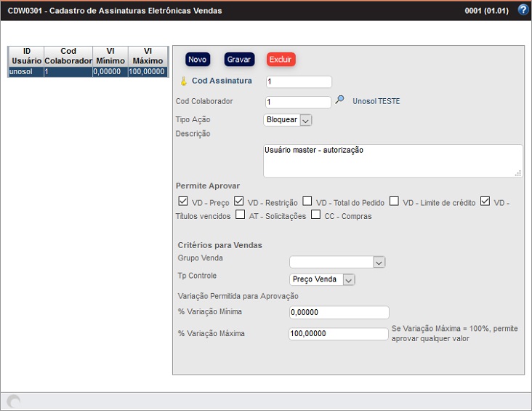The height and width of the screenshot is (411, 532).
Task: Click the Cod Assinatura input field
Action: coord(298,81)
